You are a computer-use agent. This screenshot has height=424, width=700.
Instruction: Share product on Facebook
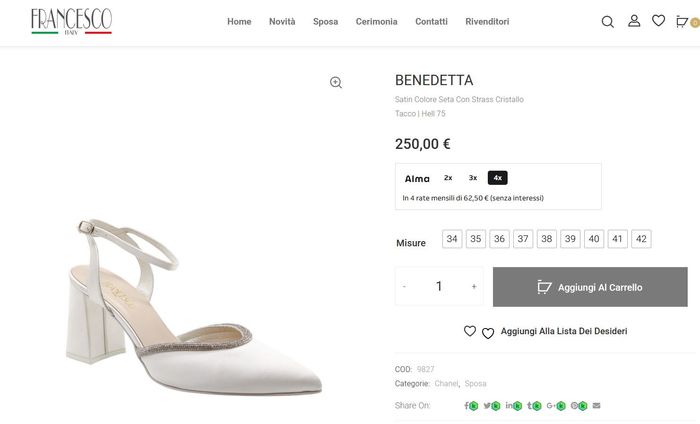pyautogui.click(x=467, y=405)
